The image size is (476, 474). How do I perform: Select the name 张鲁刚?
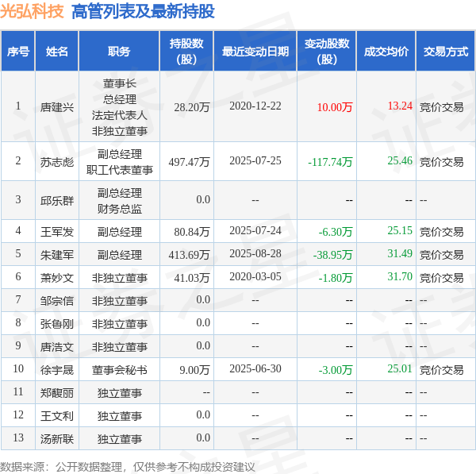pyautogui.click(x=57, y=324)
